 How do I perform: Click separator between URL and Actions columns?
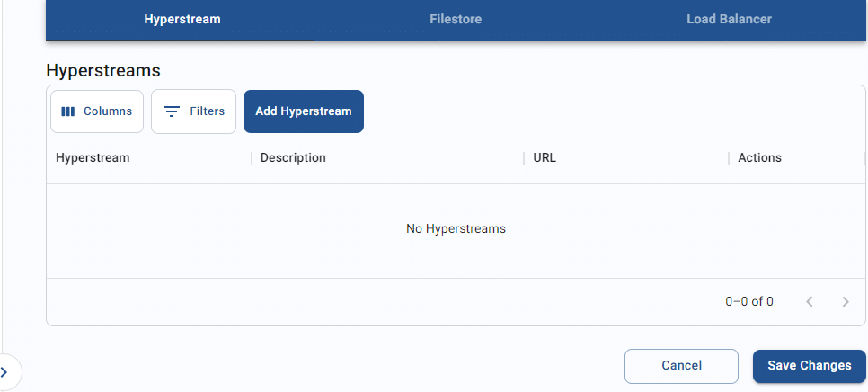[729, 158]
